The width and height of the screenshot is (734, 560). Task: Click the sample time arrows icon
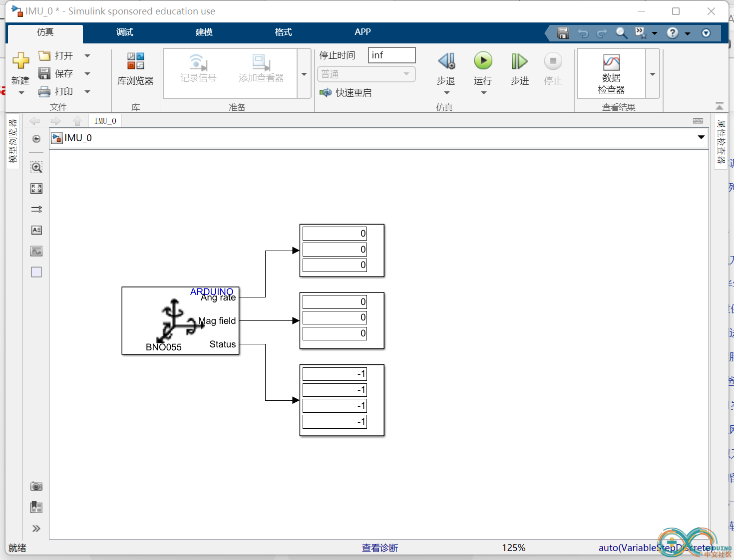pos(36,209)
